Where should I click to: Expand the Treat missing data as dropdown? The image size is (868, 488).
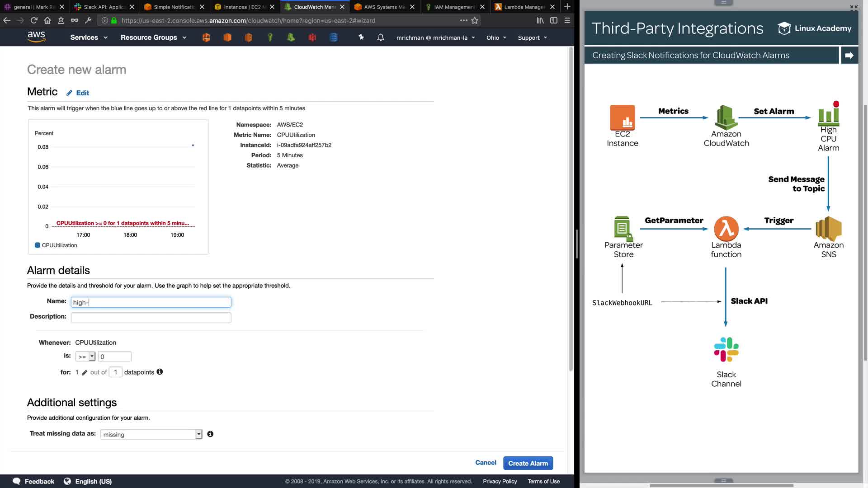coord(151,434)
